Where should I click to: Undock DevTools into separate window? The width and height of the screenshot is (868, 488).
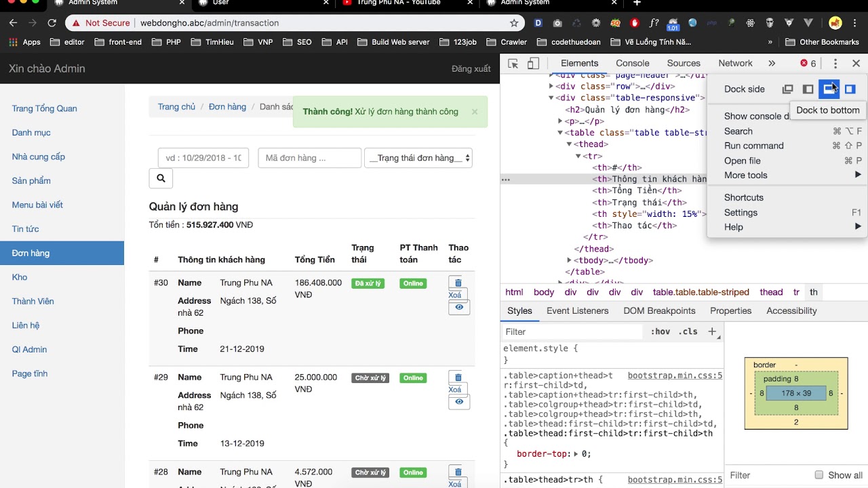[787, 89]
